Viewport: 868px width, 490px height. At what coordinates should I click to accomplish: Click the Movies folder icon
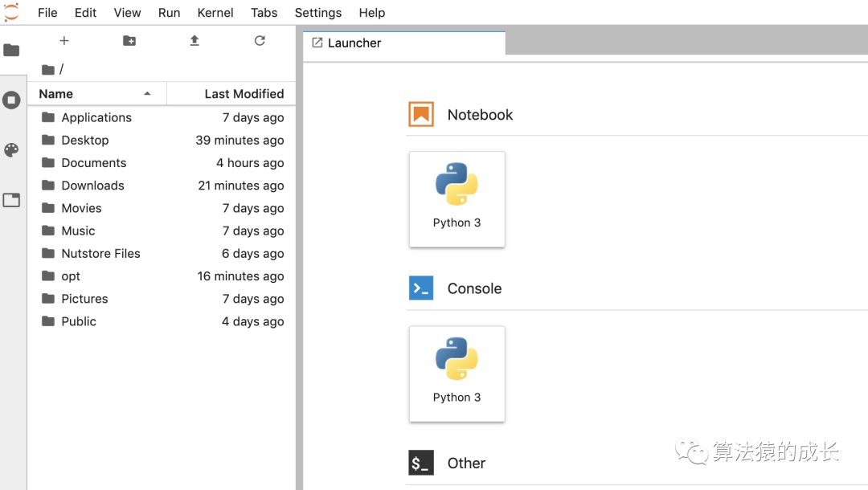pyautogui.click(x=48, y=208)
